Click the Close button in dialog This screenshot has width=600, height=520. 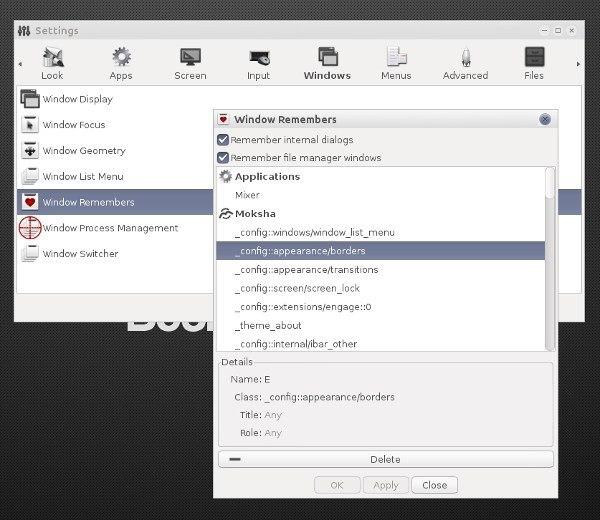pyautogui.click(x=434, y=485)
